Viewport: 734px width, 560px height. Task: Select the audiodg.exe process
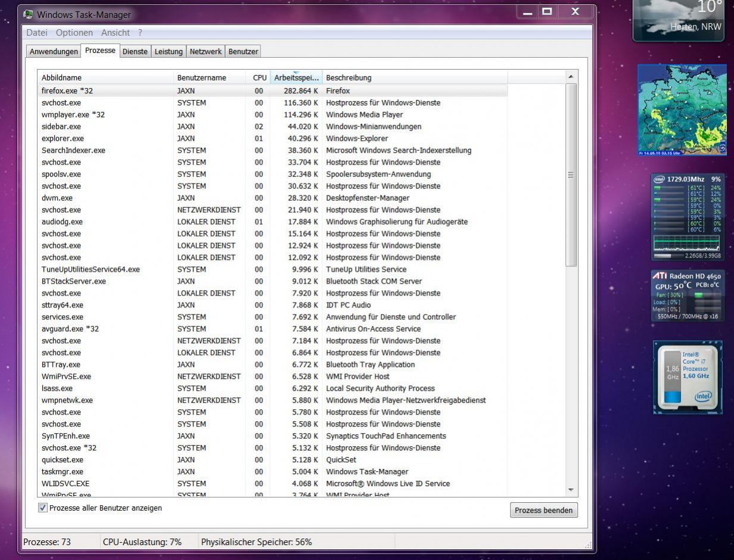pyautogui.click(x=272, y=222)
